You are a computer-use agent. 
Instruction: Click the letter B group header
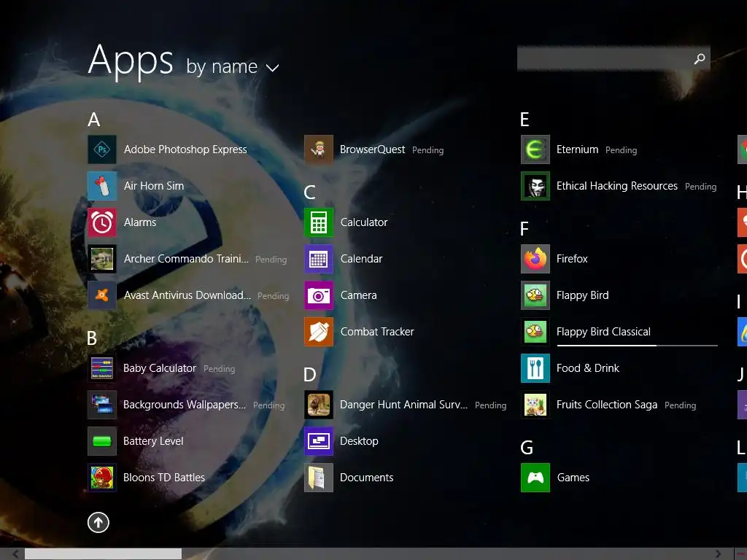click(92, 338)
